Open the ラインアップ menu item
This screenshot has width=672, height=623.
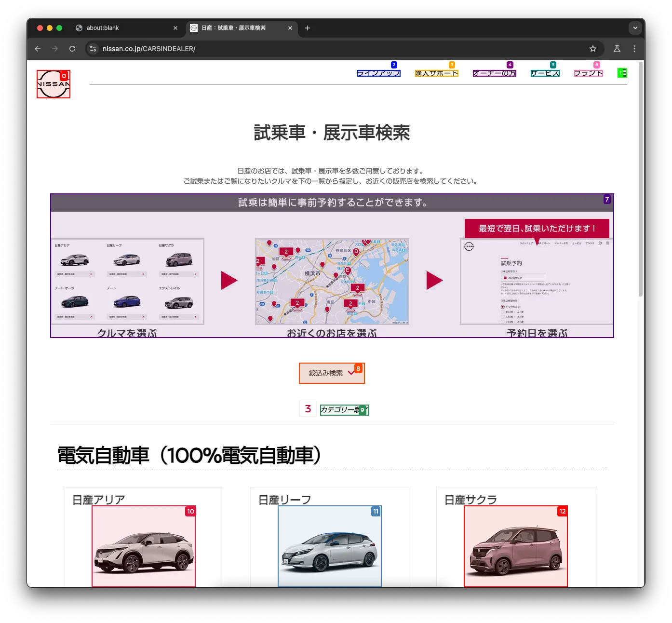(378, 73)
